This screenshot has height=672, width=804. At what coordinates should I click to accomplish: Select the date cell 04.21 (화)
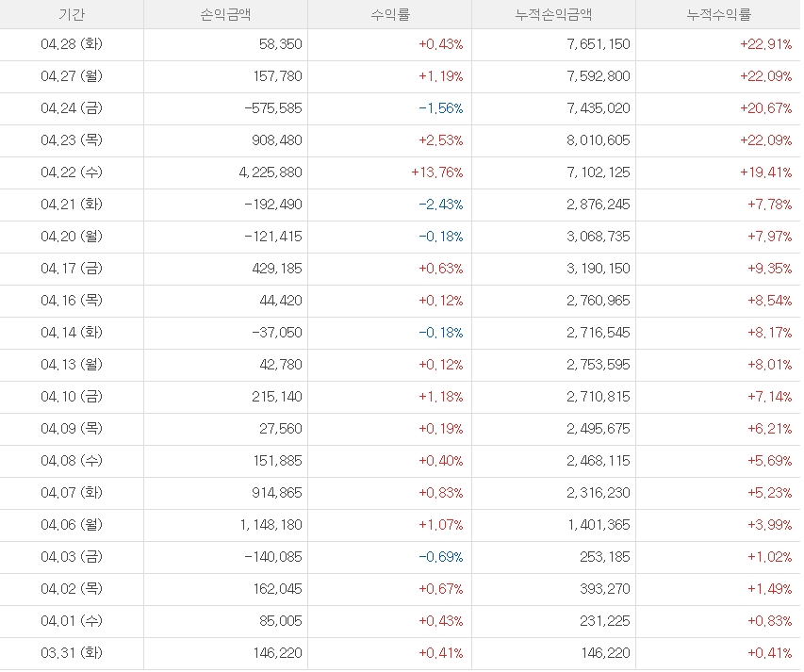point(72,204)
